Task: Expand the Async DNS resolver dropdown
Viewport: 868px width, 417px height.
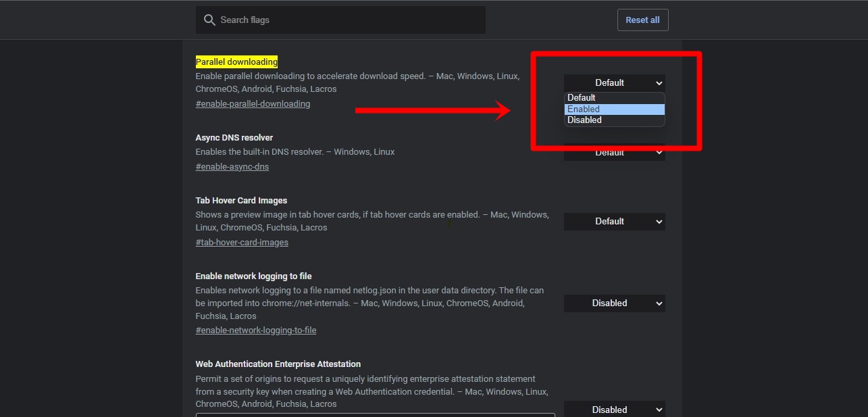Action: [x=614, y=153]
